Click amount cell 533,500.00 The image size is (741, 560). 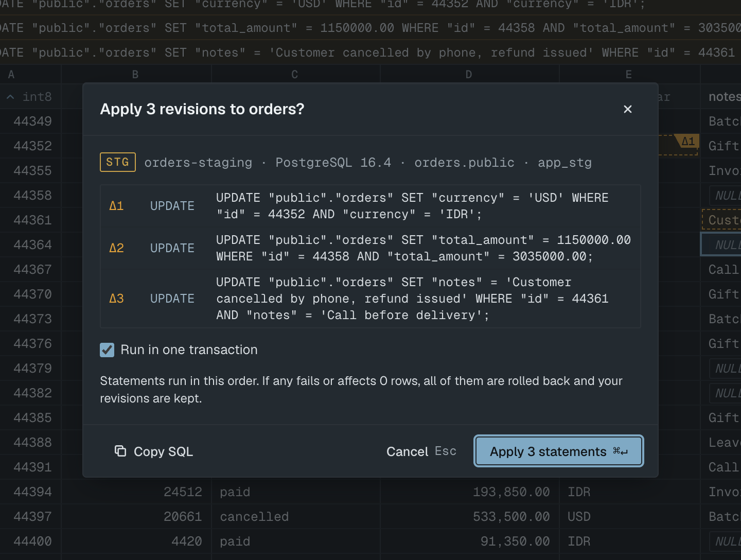tap(470, 517)
